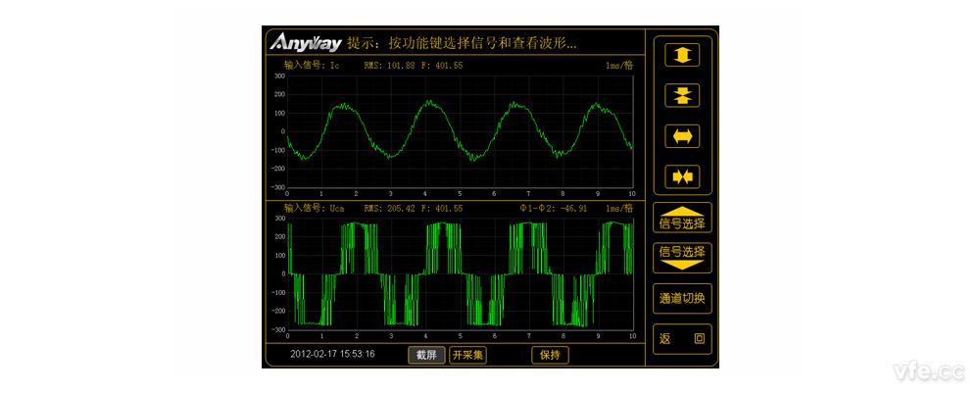The width and height of the screenshot is (980, 394).
Task: Click the vertical expand arrows icon
Action: (682, 55)
